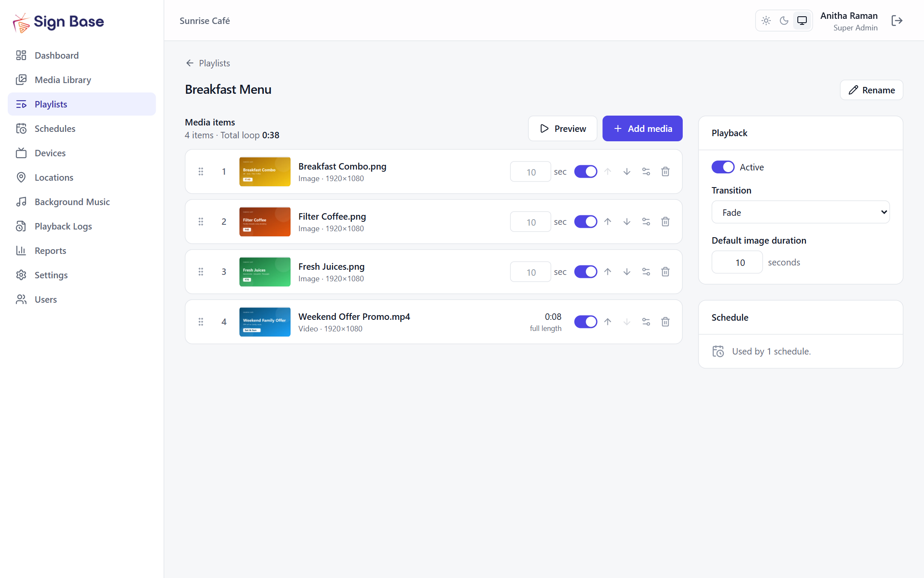Move Fresh Juices.png up
The height and width of the screenshot is (578, 924).
coord(608,272)
